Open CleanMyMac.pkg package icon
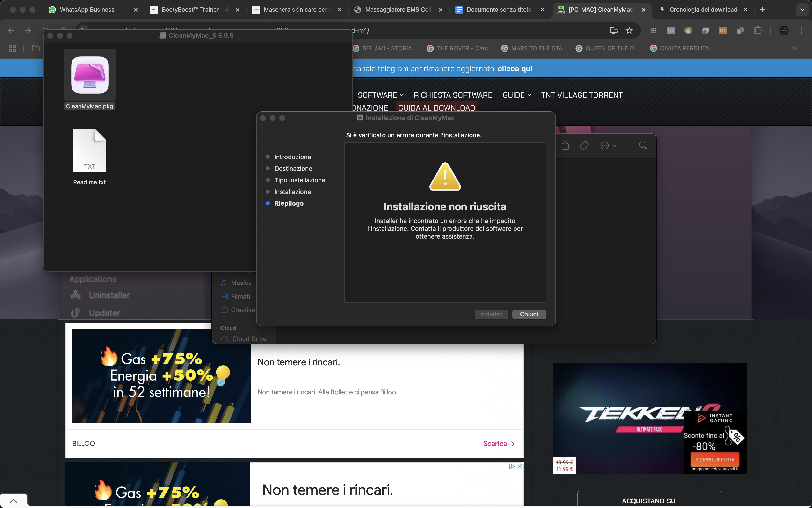Image resolution: width=812 pixels, height=508 pixels. 90,75
